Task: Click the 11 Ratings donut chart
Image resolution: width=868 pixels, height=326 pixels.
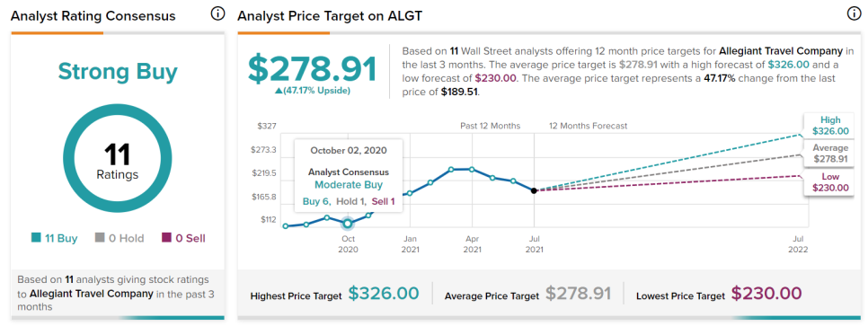Action: [x=118, y=161]
